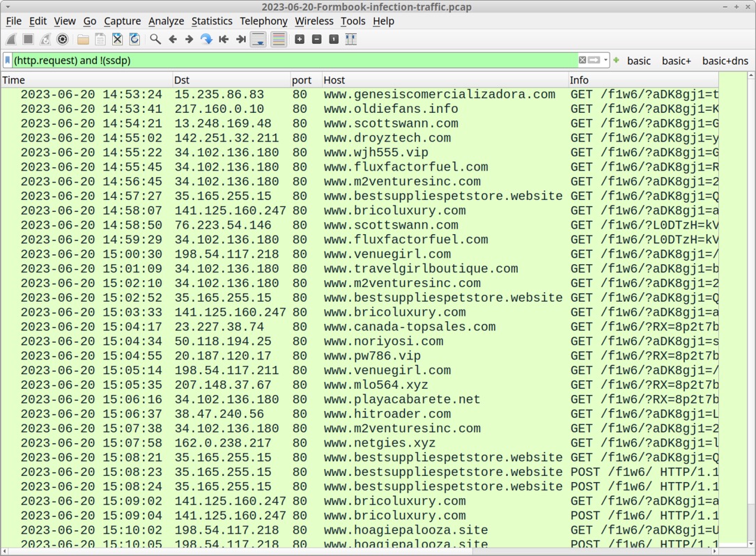Open the Edit menu

pos(38,21)
